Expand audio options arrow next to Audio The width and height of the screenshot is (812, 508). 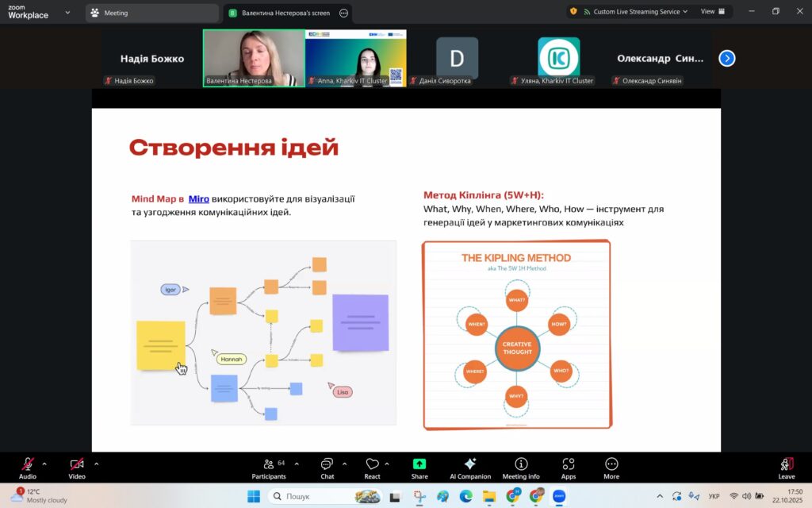tap(44, 464)
